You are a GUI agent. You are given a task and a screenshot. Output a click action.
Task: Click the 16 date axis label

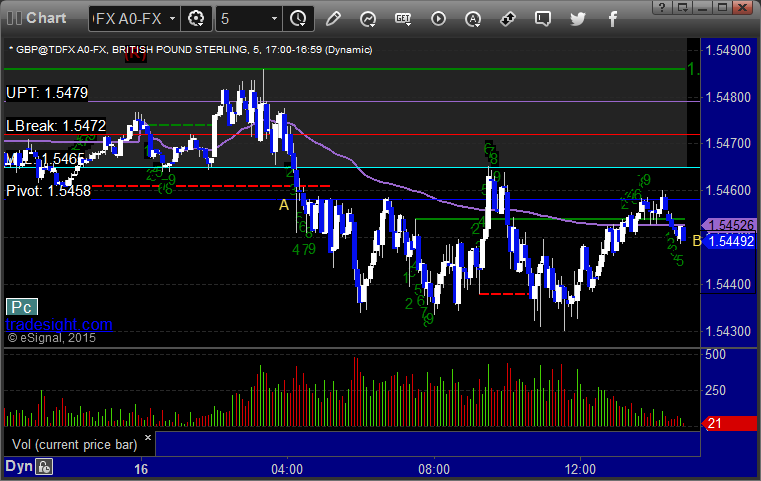[x=141, y=469]
